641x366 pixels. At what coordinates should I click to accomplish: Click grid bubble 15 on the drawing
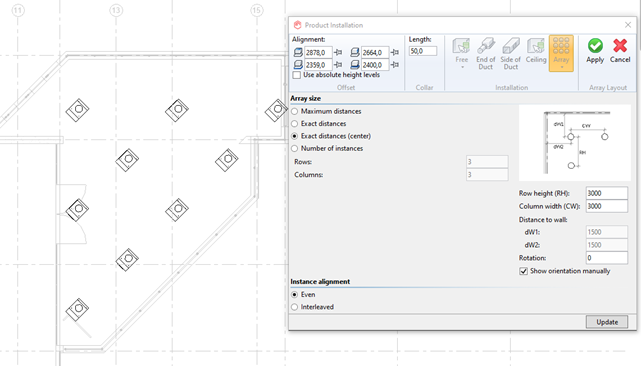coord(257,10)
